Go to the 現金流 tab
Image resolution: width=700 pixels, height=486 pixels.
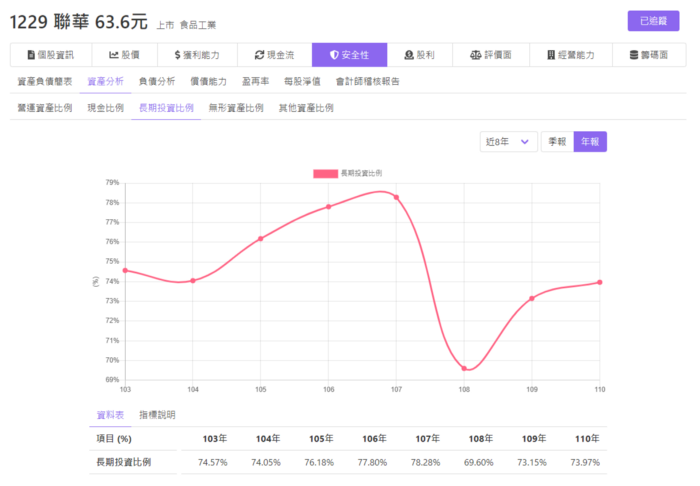pyautogui.click(x=275, y=55)
